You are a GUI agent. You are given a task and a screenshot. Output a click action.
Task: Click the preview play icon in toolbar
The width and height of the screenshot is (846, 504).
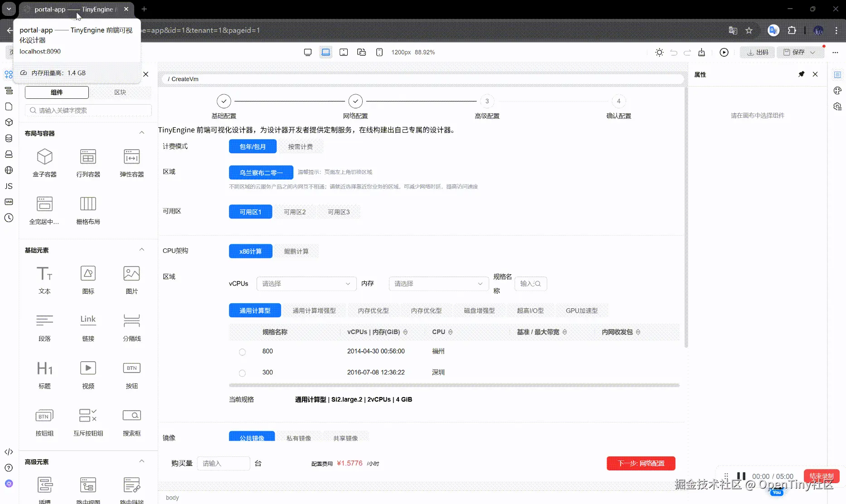[724, 53]
